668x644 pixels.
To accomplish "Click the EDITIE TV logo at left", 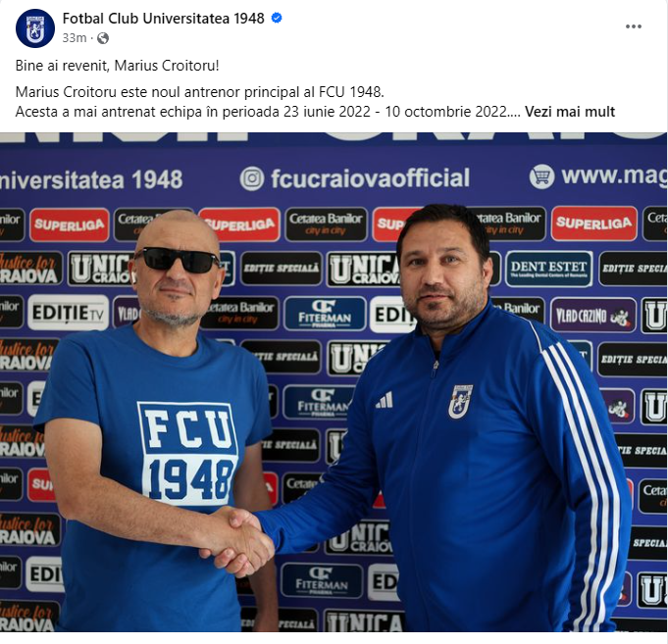I will pos(68,313).
